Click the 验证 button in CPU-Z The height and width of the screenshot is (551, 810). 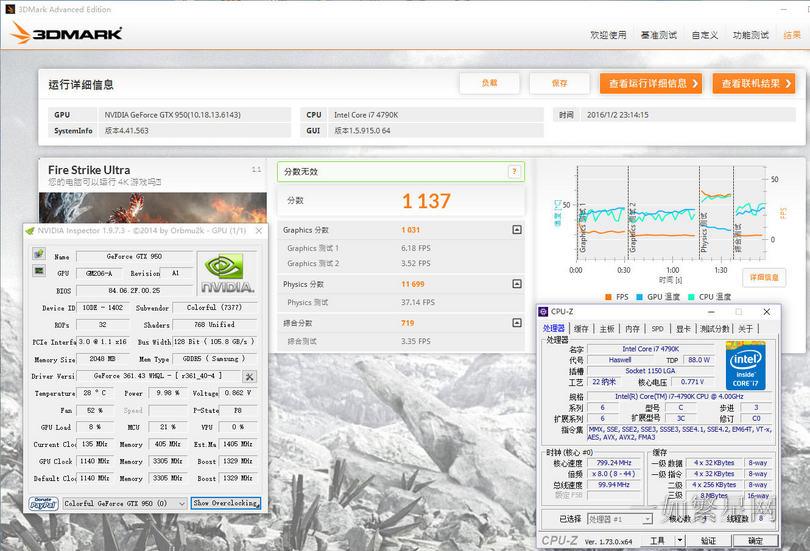[x=708, y=540]
